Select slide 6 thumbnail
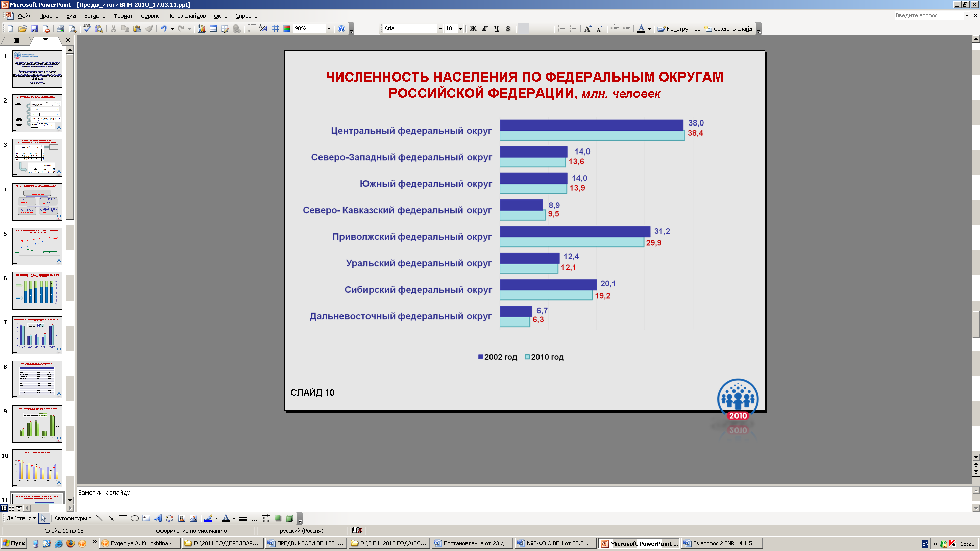Viewport: 980px width, 551px height. pyautogui.click(x=37, y=290)
